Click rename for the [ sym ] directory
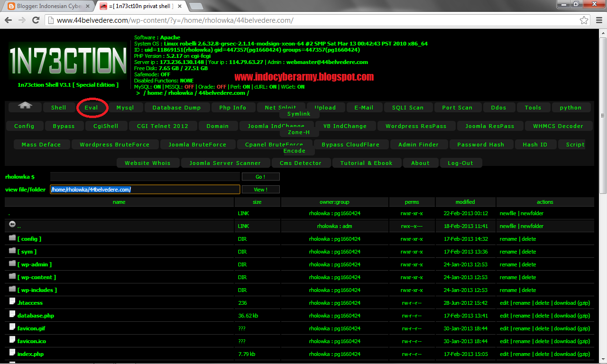This screenshot has height=364, width=607. (508, 252)
